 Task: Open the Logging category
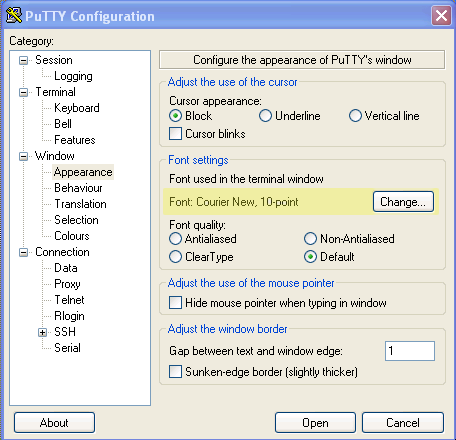[73, 76]
